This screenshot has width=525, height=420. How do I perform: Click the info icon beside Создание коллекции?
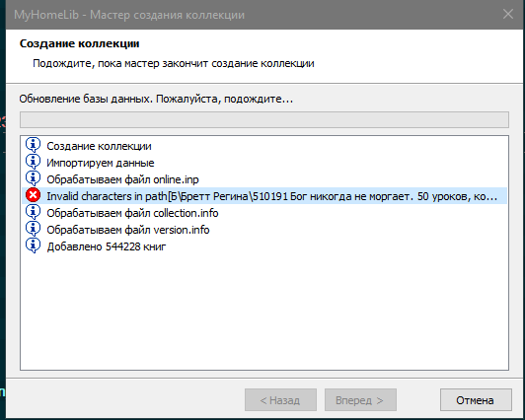coord(34,145)
